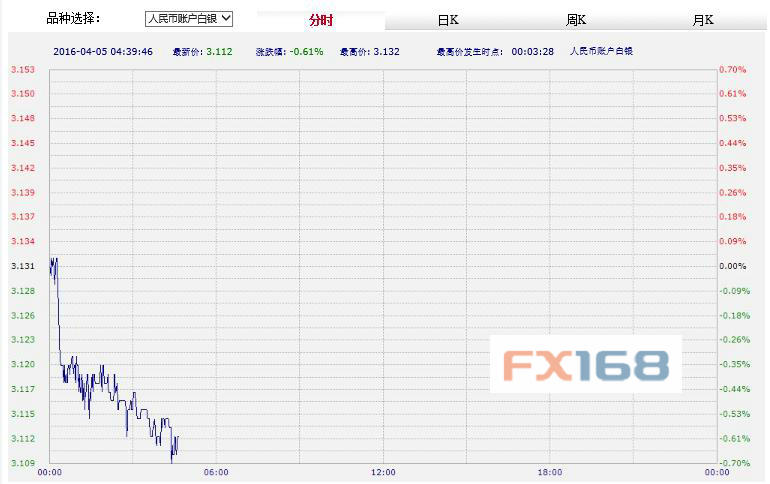
Task: Open the 周K weekly chart tab
Action: (576, 20)
